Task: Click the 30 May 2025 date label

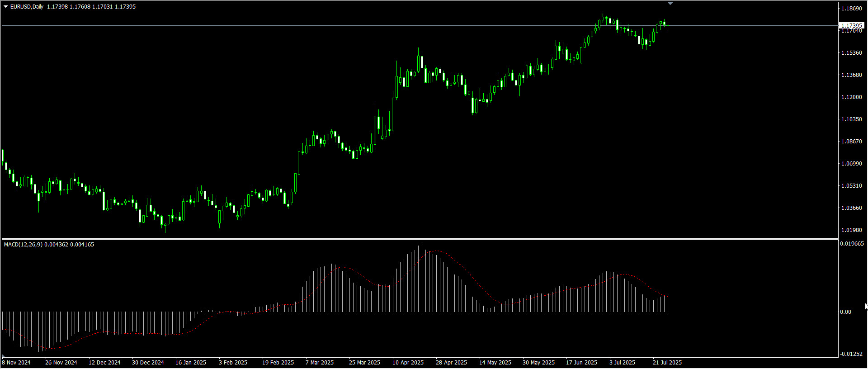Action: 538,363
